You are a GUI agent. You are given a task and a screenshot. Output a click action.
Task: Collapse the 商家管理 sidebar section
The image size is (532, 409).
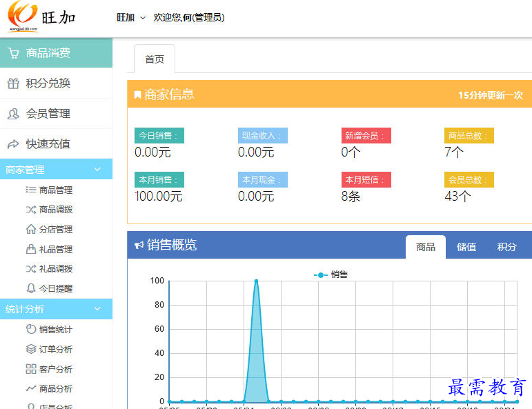[97, 170]
